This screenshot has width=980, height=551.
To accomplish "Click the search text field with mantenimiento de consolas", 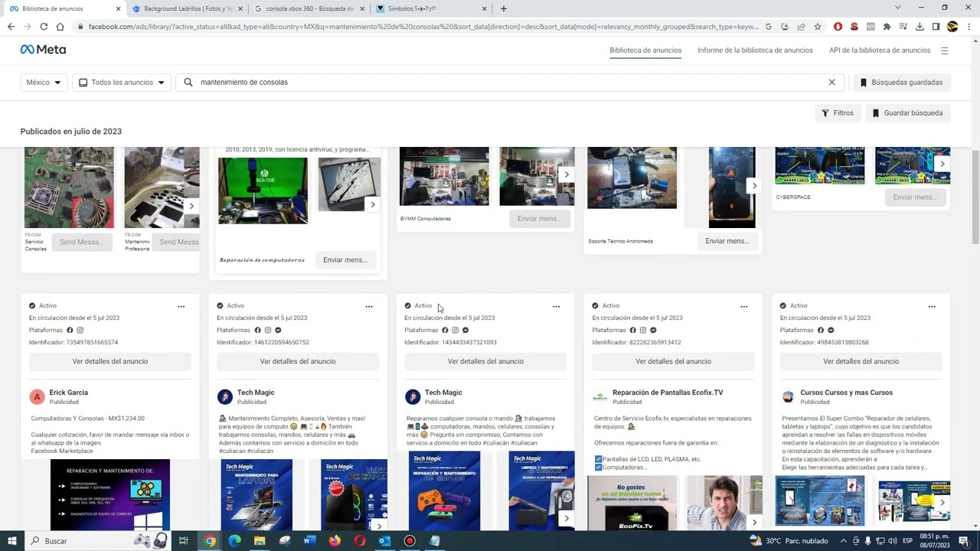I will click(509, 82).
